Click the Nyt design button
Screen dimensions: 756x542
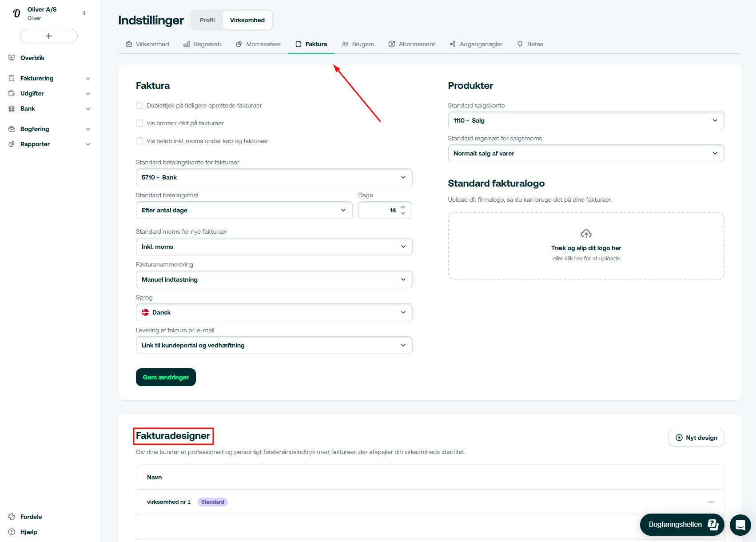tap(696, 438)
